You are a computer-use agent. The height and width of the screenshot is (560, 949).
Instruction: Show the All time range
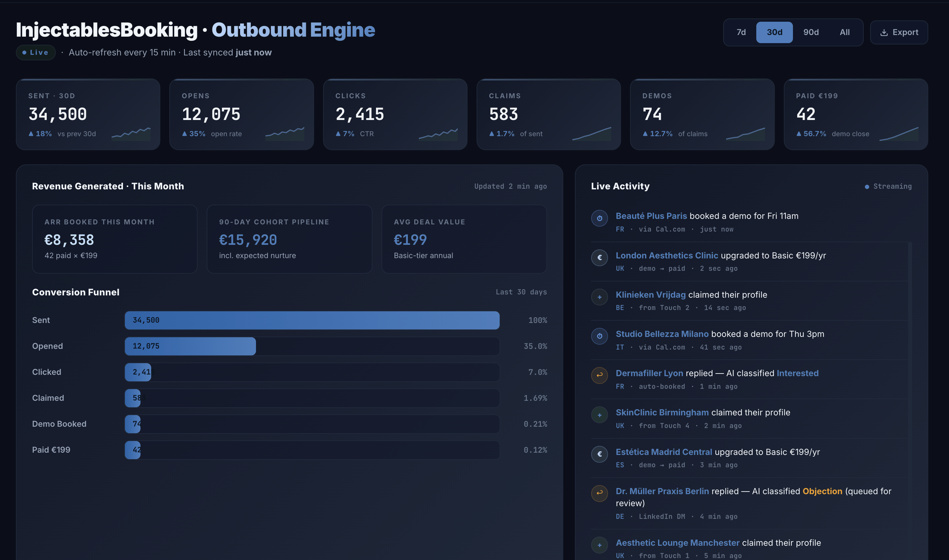click(845, 32)
